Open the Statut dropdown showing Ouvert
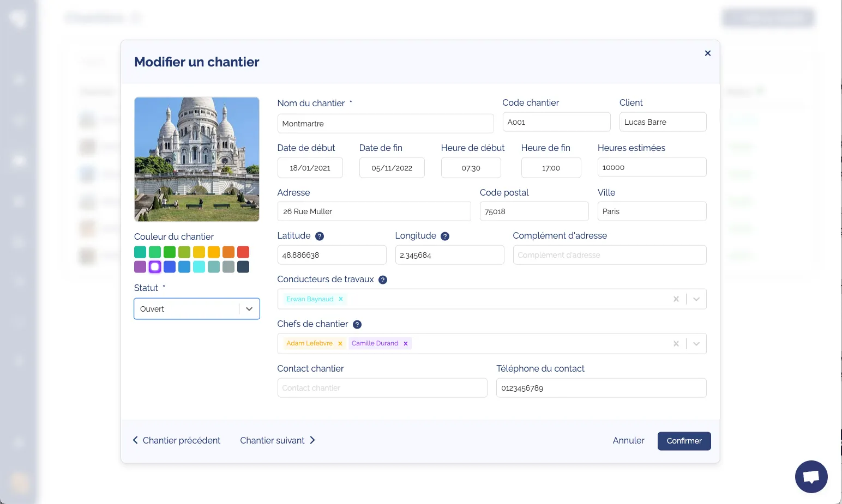Screen dimensions: 842x504 (x=197, y=309)
